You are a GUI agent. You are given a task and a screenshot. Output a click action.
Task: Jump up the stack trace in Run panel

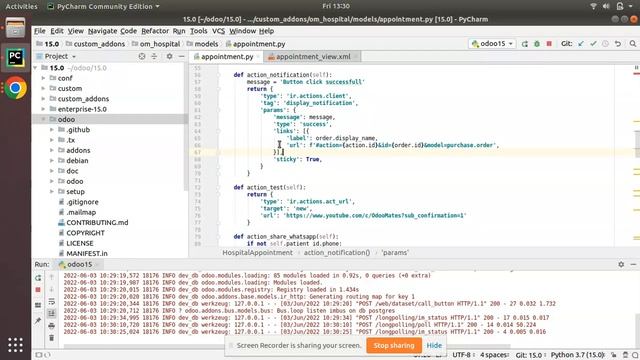[51, 277]
